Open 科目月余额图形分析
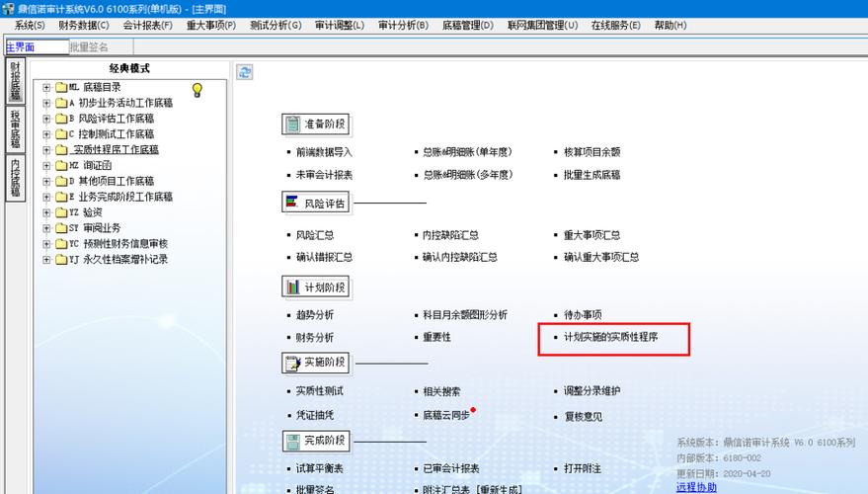The height and width of the screenshot is (494, 868). point(465,314)
